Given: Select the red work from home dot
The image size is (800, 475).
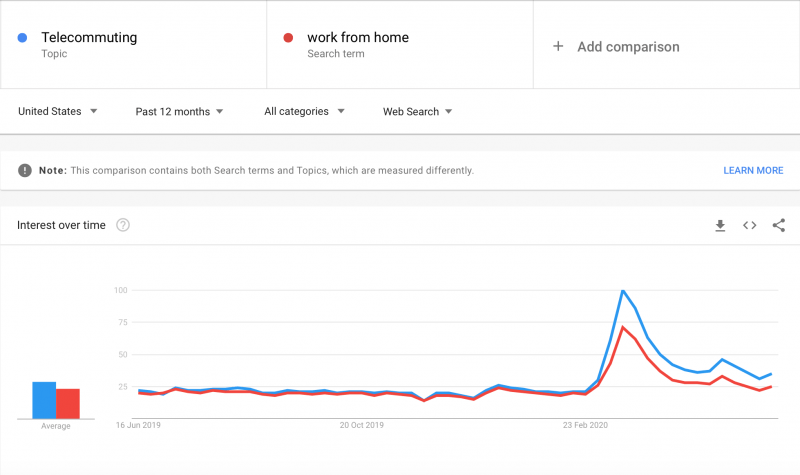Looking at the screenshot, I should [x=288, y=37].
